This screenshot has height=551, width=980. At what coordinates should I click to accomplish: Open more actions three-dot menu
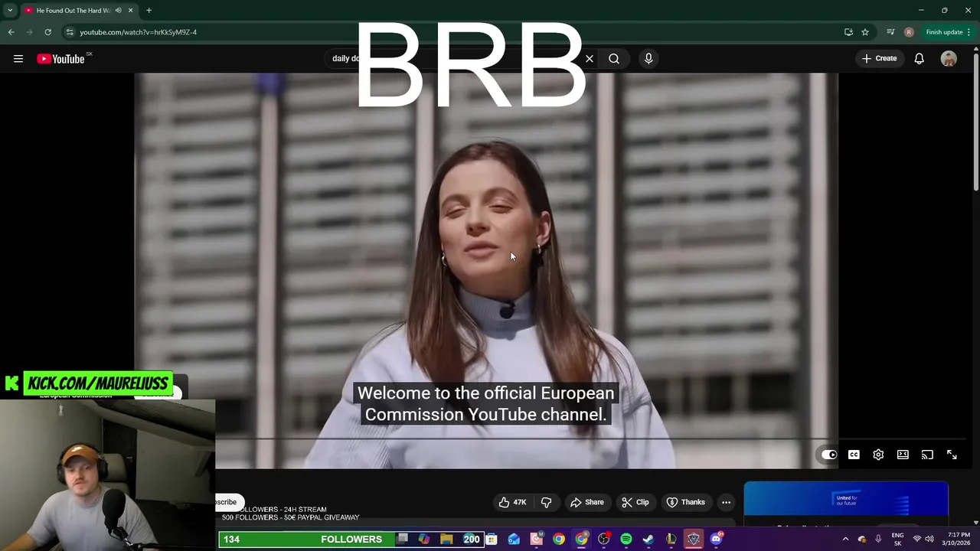click(726, 502)
